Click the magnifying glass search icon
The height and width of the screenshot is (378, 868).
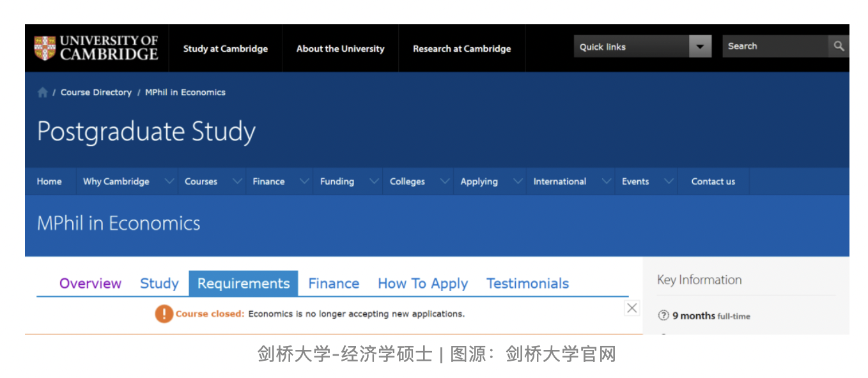(839, 47)
